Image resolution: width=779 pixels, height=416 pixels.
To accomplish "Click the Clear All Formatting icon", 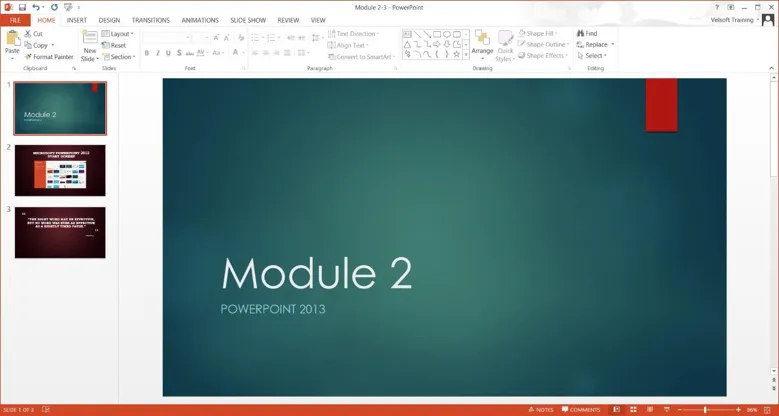I will coord(241,37).
